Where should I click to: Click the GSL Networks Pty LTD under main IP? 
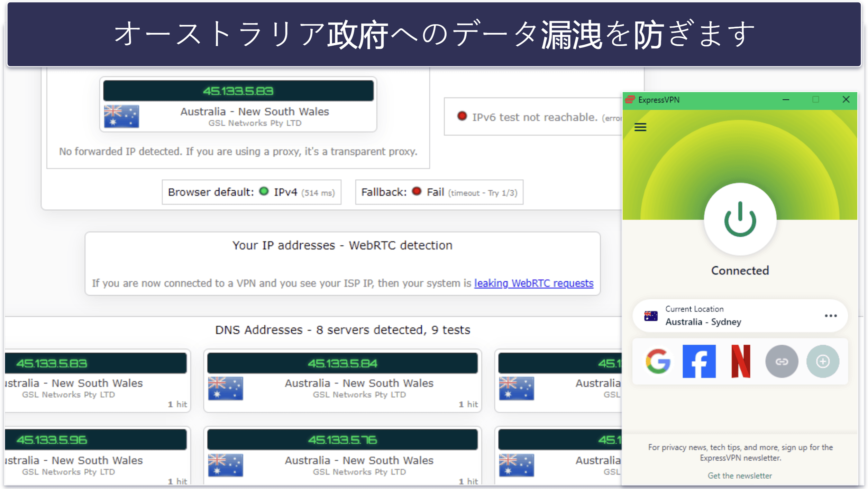pyautogui.click(x=255, y=123)
